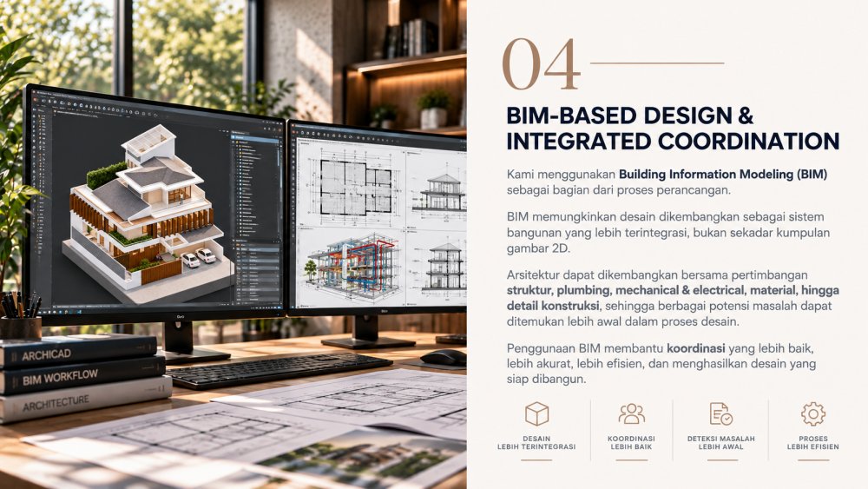Click the gear icon for Proses Lebih Efisien
This screenshot has width=868, height=489.
tap(812, 413)
